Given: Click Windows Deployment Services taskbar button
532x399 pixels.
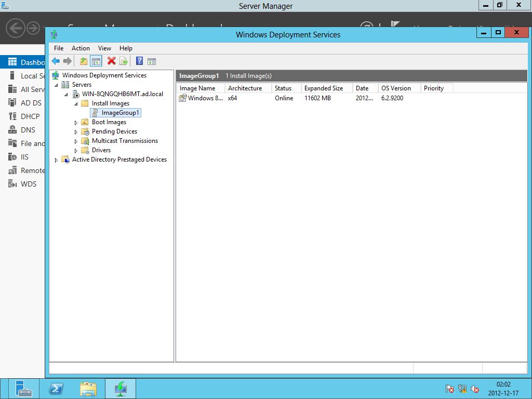Looking at the screenshot, I should tap(121, 389).
